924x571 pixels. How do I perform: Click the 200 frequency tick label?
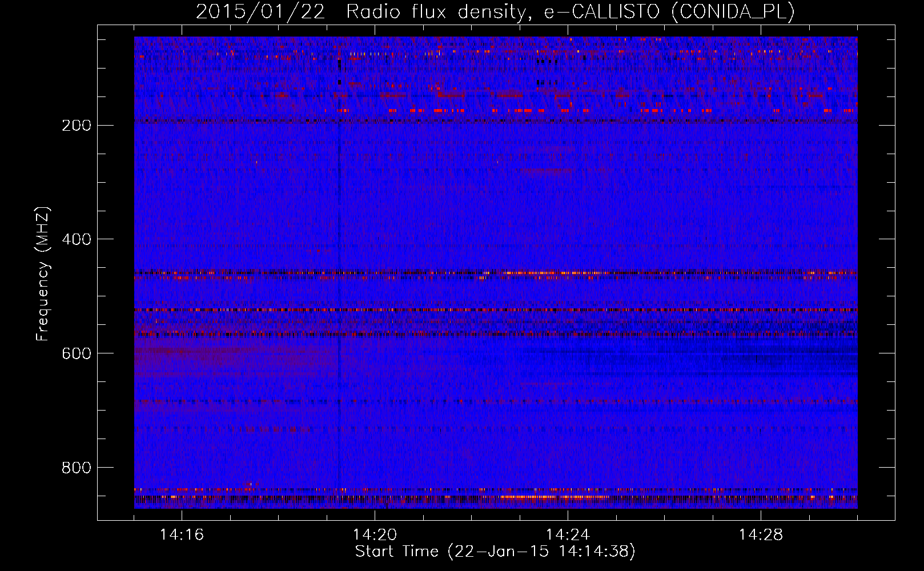click(x=77, y=125)
